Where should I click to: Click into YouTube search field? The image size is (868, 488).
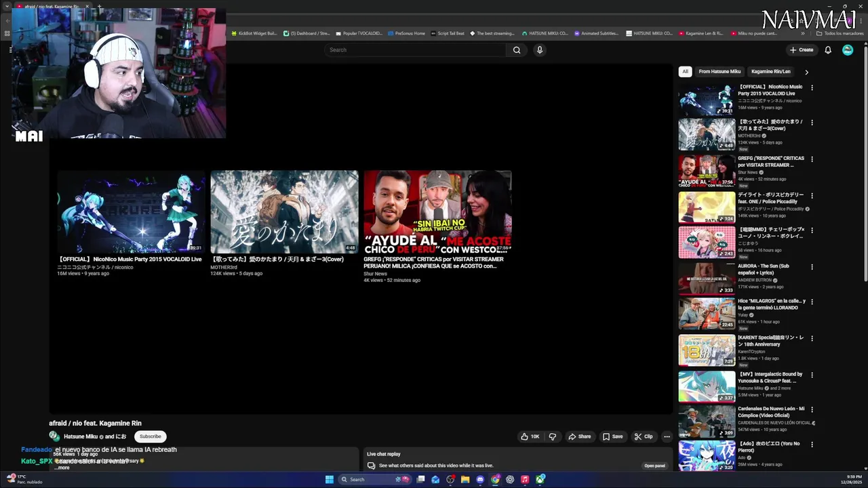[x=416, y=49]
